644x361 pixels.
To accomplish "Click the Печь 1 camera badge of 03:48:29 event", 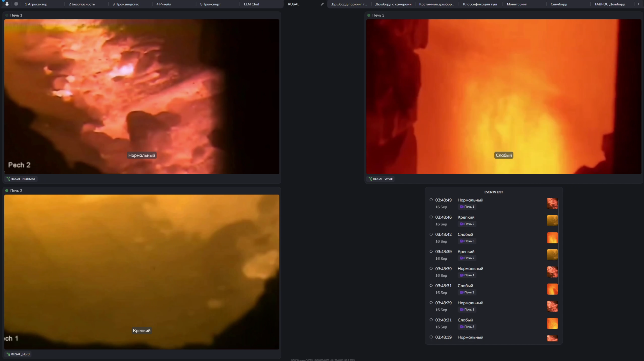I will 467,310.
